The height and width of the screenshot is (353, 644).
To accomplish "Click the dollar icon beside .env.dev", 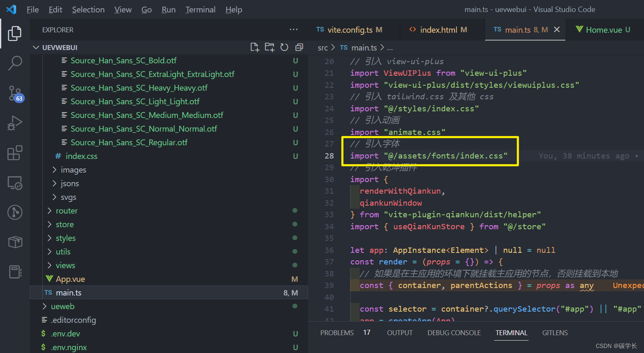I will click(x=43, y=334).
